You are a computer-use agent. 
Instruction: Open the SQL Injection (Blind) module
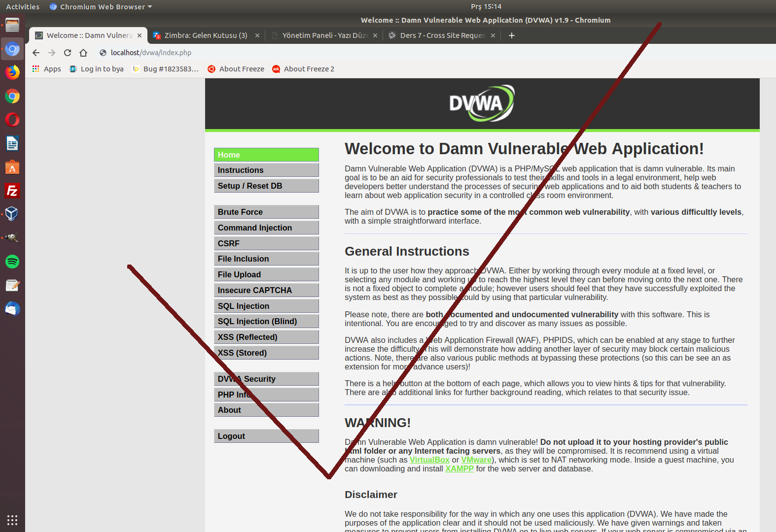[x=266, y=321]
